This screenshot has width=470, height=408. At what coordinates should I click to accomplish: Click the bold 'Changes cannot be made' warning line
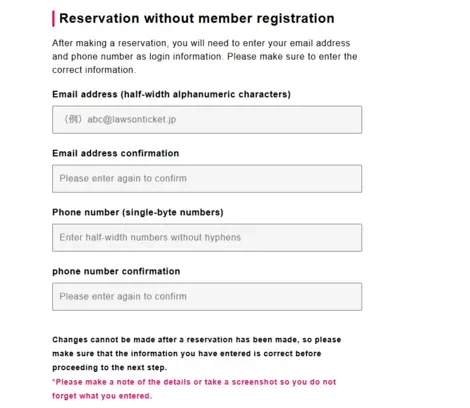click(197, 340)
